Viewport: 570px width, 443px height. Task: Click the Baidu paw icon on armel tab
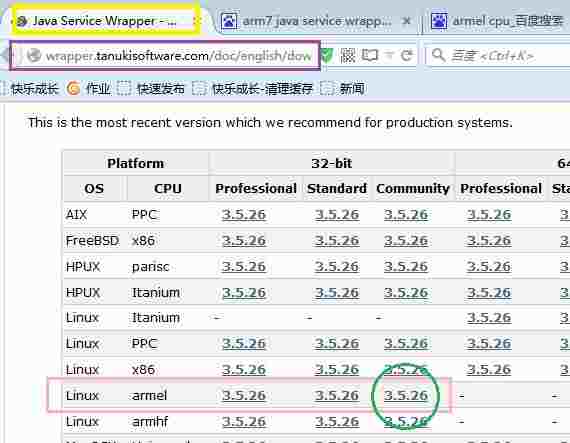tap(439, 21)
